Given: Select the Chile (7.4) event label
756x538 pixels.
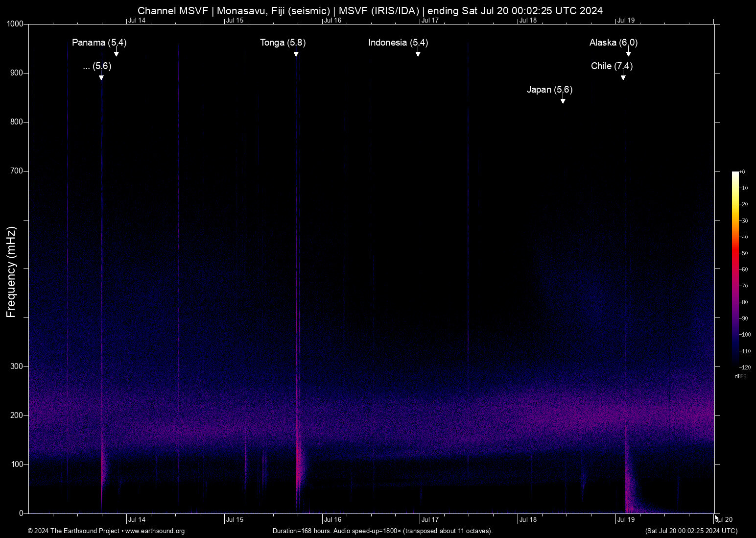Looking at the screenshot, I should (612, 66).
